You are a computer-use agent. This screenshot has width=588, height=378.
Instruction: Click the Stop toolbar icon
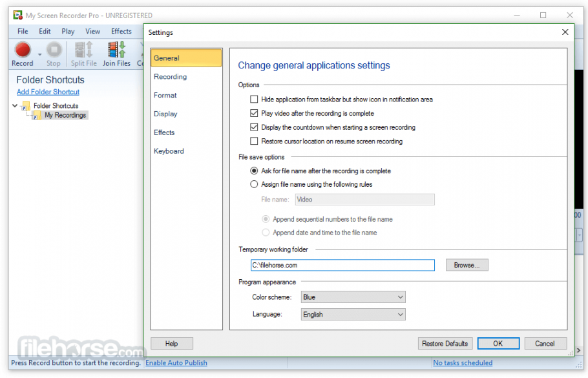[54, 49]
